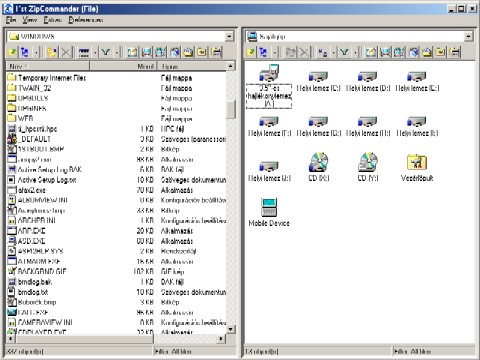
Task: Sort by the Méret column header
Action: point(123,66)
